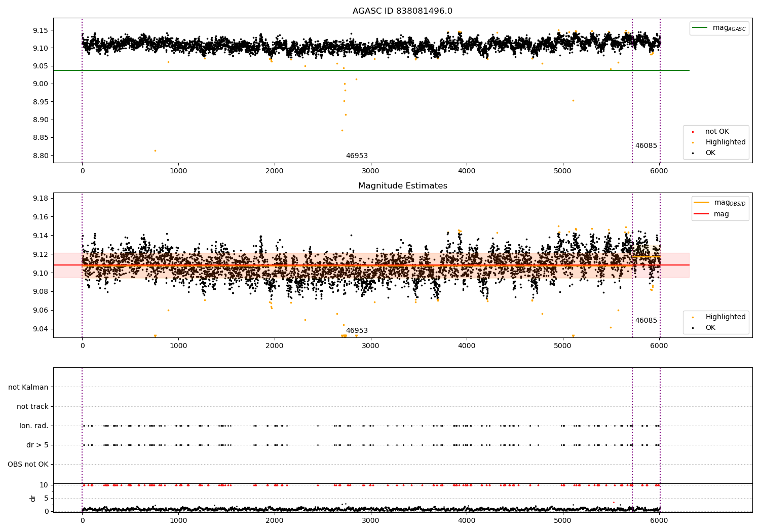This screenshot has width=760, height=532.
Task: Click the rotated 'dr' y-axis label
Action: [33, 498]
